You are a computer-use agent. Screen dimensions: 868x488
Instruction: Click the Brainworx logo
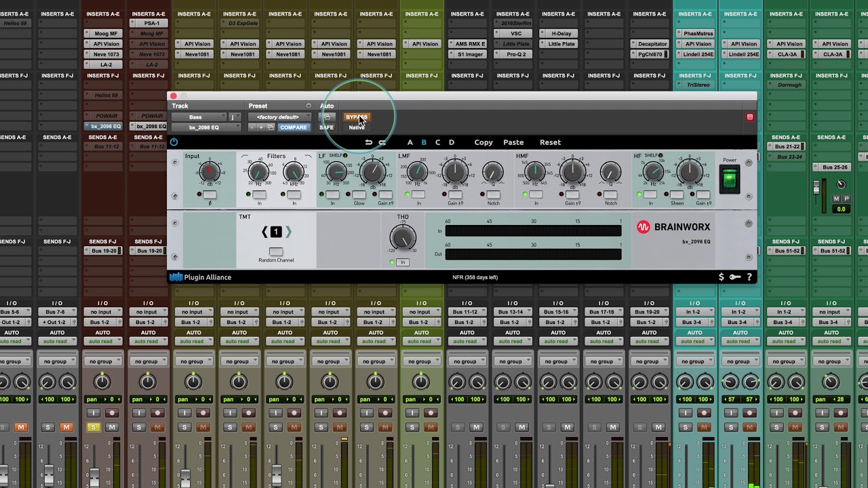(x=673, y=228)
